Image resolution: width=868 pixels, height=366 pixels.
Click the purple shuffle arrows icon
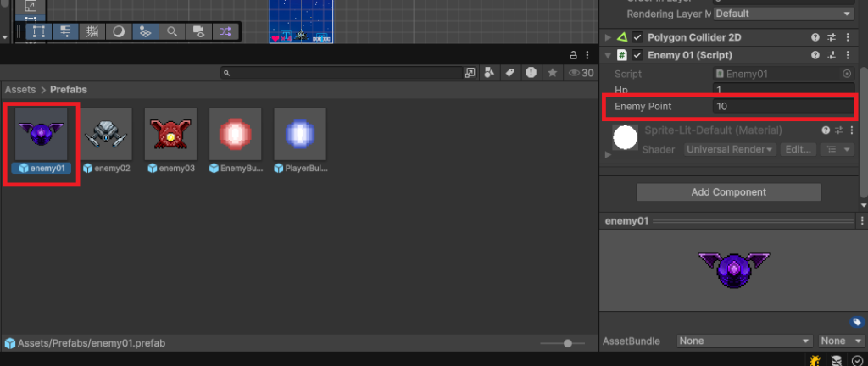225,31
